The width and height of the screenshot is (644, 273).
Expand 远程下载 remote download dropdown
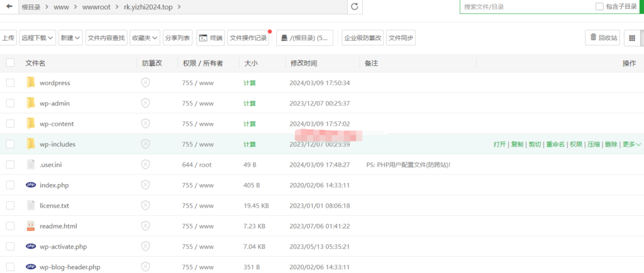click(37, 38)
